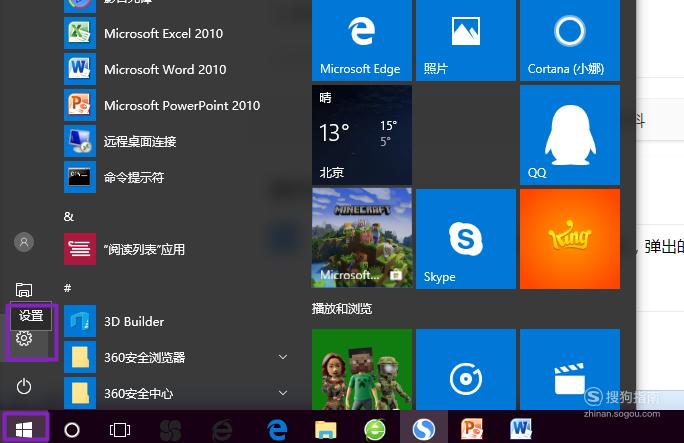Switch to PowerPoint on taskbar
The height and width of the screenshot is (443, 684).
[472, 429]
